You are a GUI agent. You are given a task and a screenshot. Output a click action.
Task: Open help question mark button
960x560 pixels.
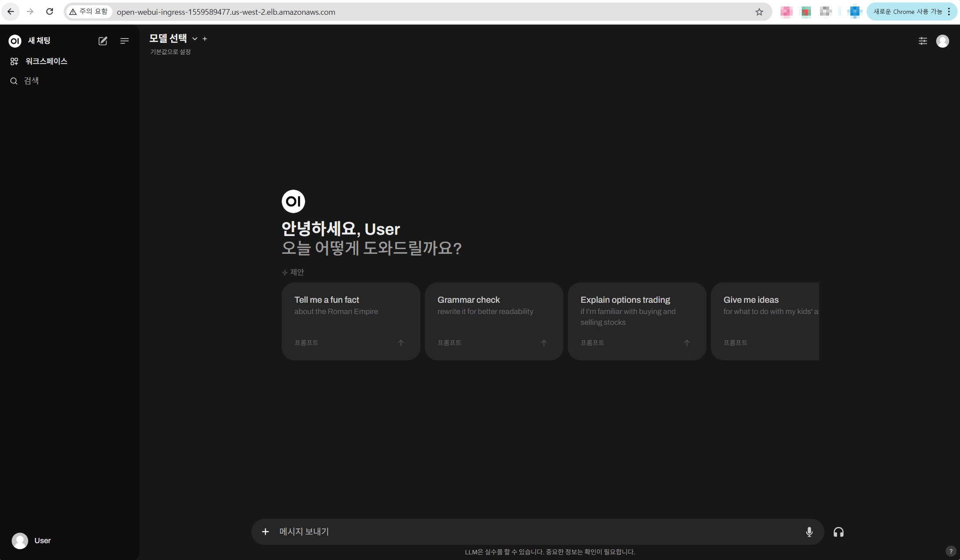pyautogui.click(x=950, y=551)
